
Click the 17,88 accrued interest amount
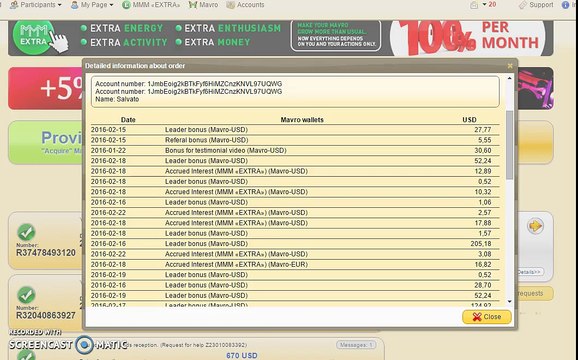483,223
